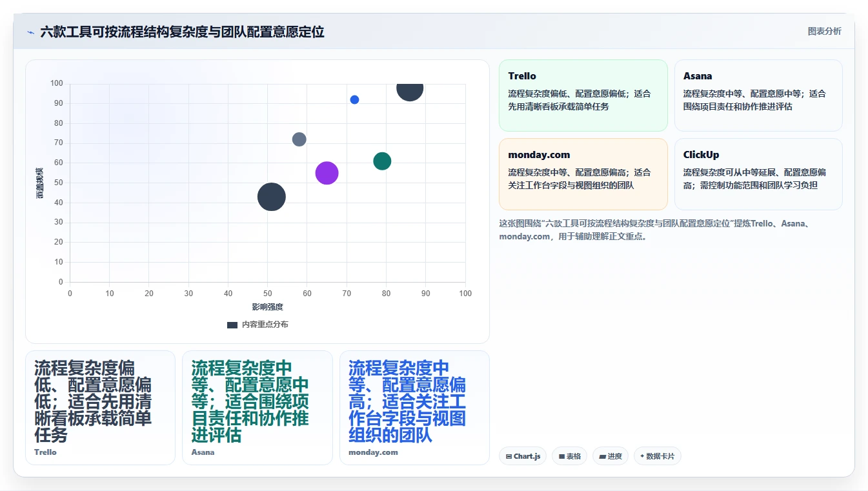Click the 表格 chip icon
This screenshot has height=491, width=868.
[562, 456]
